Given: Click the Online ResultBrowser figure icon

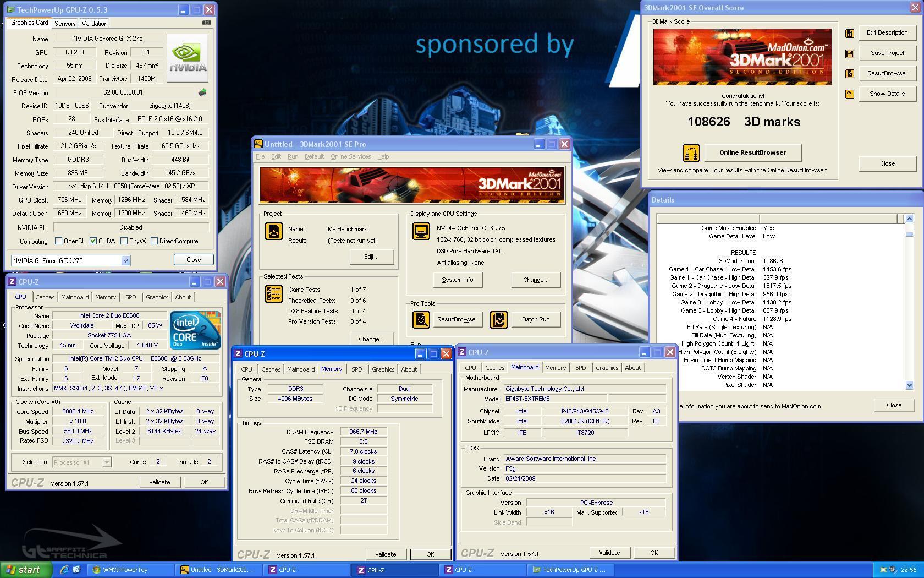Looking at the screenshot, I should click(691, 153).
